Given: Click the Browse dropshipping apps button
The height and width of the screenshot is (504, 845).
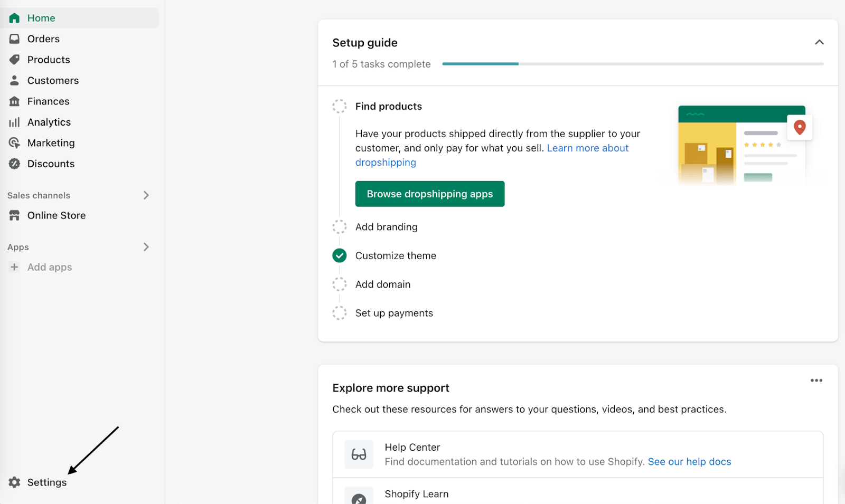Looking at the screenshot, I should tap(429, 194).
